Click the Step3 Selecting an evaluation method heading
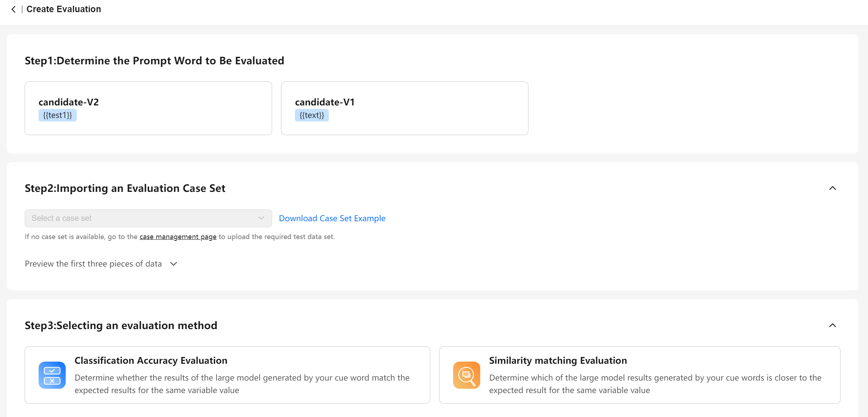This screenshot has height=417, width=868. click(121, 326)
